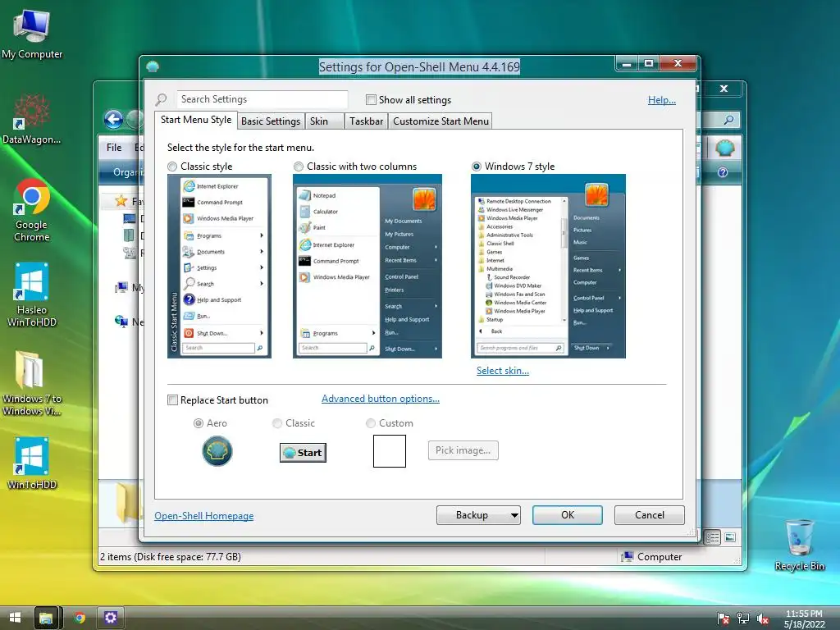Choose the Aero start button radio
The width and height of the screenshot is (840, 630).
click(x=199, y=423)
